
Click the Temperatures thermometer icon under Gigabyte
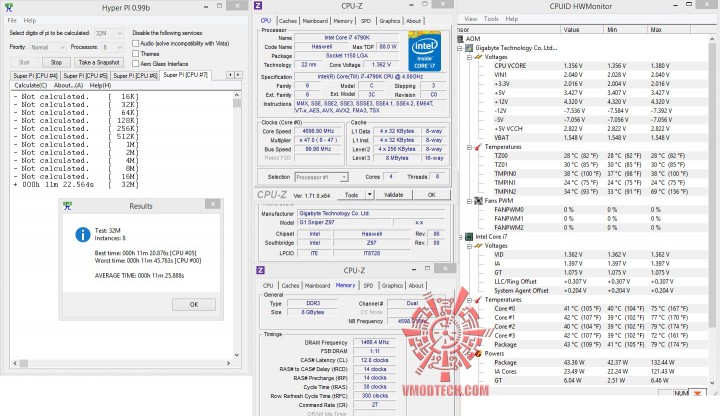(478, 147)
